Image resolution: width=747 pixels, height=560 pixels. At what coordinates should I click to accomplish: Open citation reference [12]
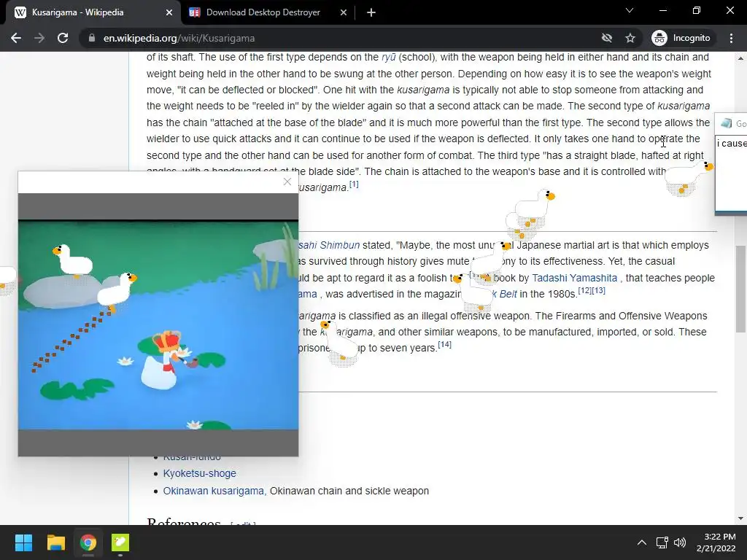point(584,290)
